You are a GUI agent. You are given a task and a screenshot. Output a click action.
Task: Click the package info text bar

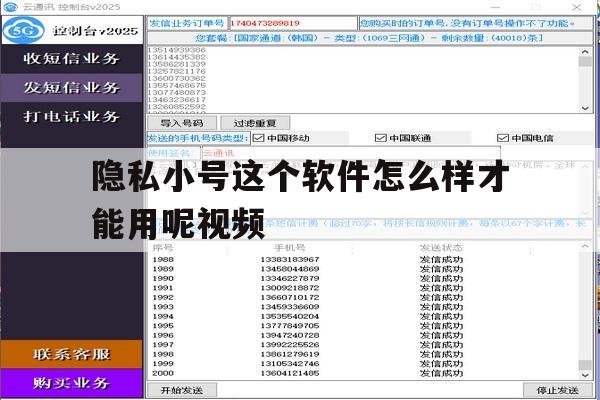pyautogui.click(x=370, y=38)
